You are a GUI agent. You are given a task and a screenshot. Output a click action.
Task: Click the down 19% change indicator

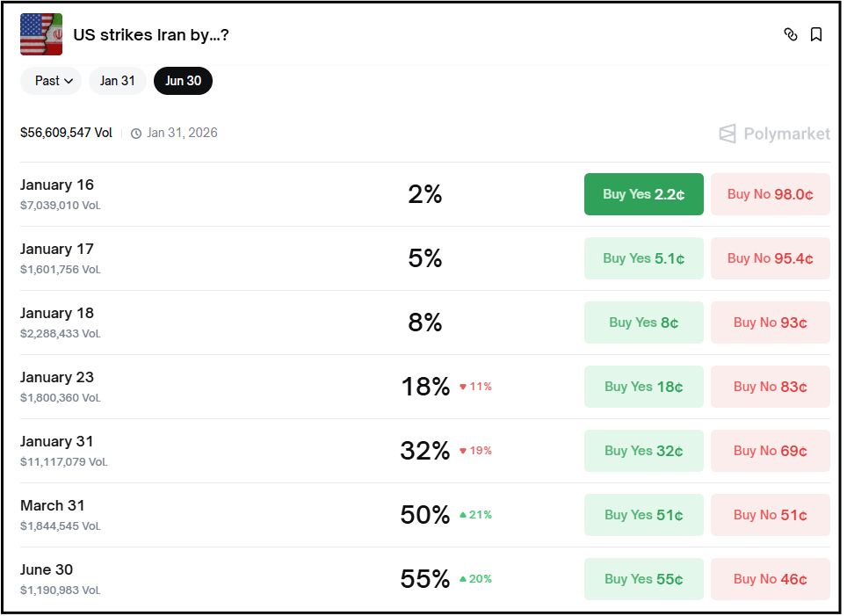tap(475, 451)
